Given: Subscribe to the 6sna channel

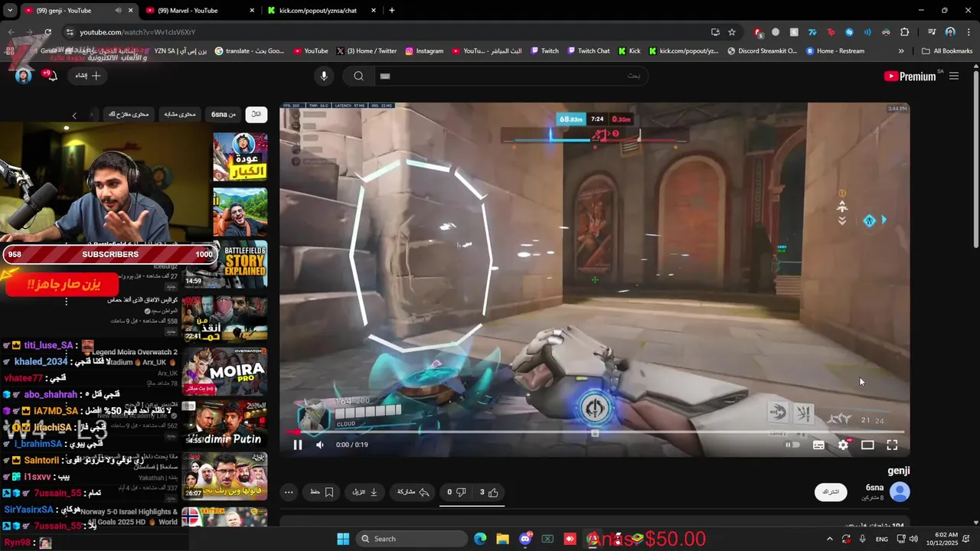Looking at the screenshot, I should click(831, 492).
